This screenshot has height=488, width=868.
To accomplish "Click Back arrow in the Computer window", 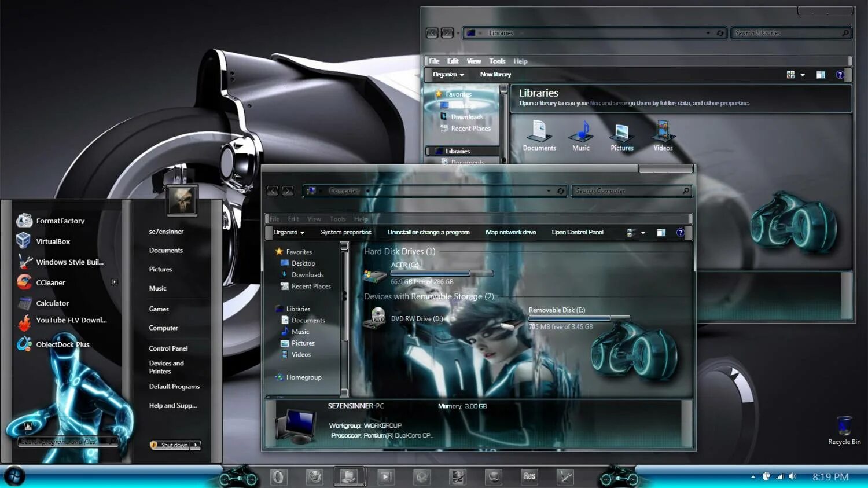I will pos(273,190).
